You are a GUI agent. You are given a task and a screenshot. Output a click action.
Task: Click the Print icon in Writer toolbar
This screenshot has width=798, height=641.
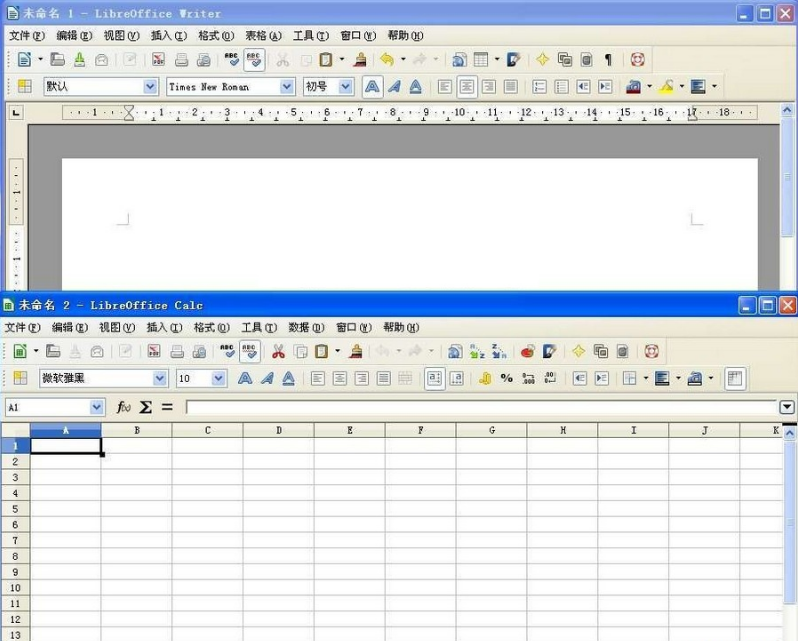[x=181, y=60]
